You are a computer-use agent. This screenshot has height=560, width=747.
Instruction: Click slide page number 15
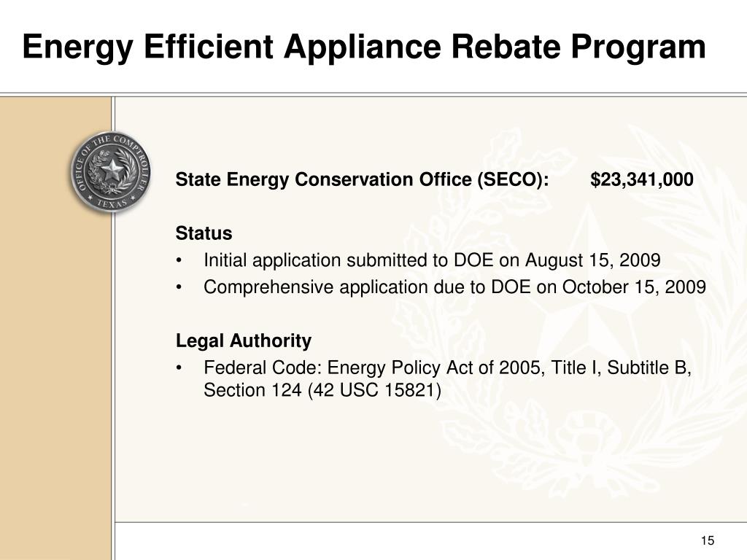pyautogui.click(x=708, y=540)
